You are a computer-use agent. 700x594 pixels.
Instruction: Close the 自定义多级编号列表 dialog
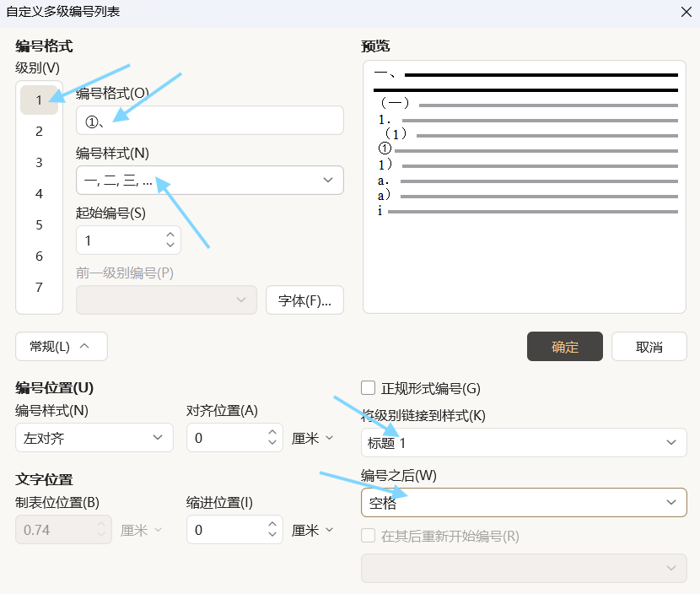coord(685,11)
